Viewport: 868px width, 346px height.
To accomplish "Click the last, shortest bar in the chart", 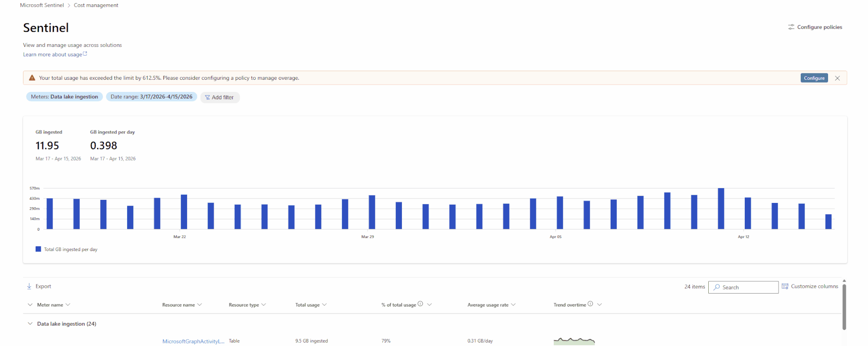I will point(829,222).
